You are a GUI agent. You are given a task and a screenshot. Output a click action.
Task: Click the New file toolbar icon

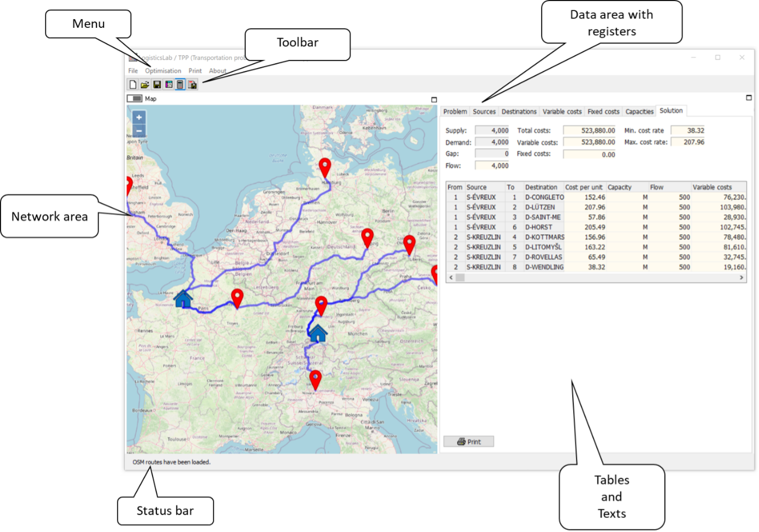(132, 84)
